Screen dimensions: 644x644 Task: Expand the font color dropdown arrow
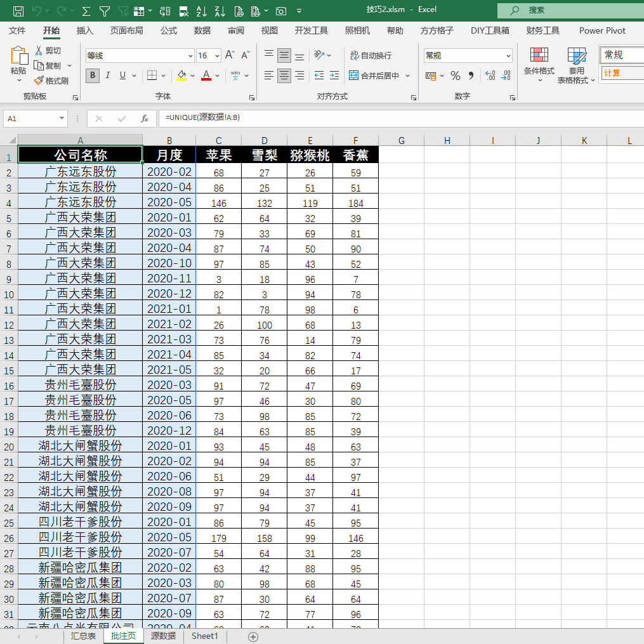tap(217, 76)
